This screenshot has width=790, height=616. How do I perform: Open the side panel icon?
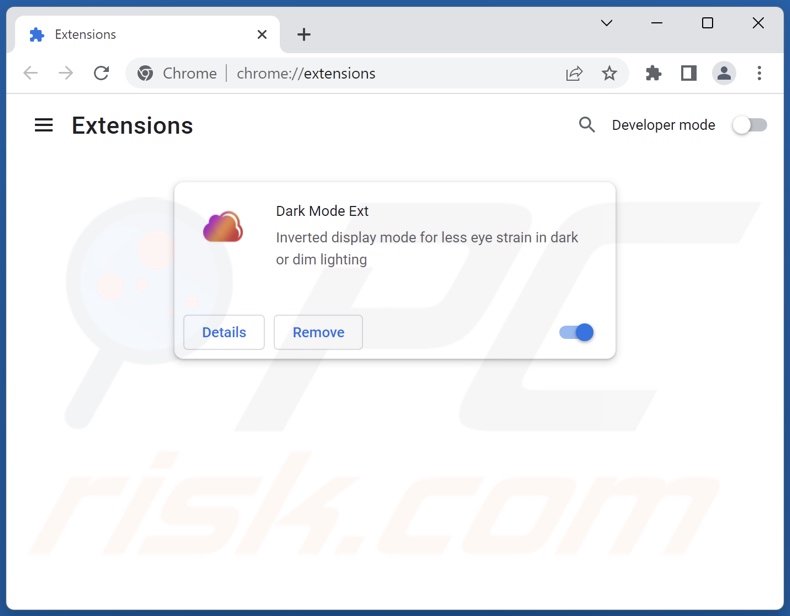(x=689, y=74)
